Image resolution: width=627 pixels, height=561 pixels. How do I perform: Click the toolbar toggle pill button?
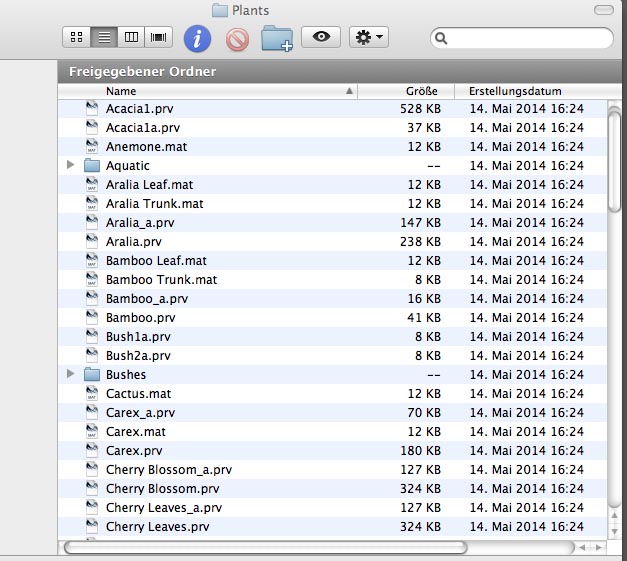[x=603, y=10]
